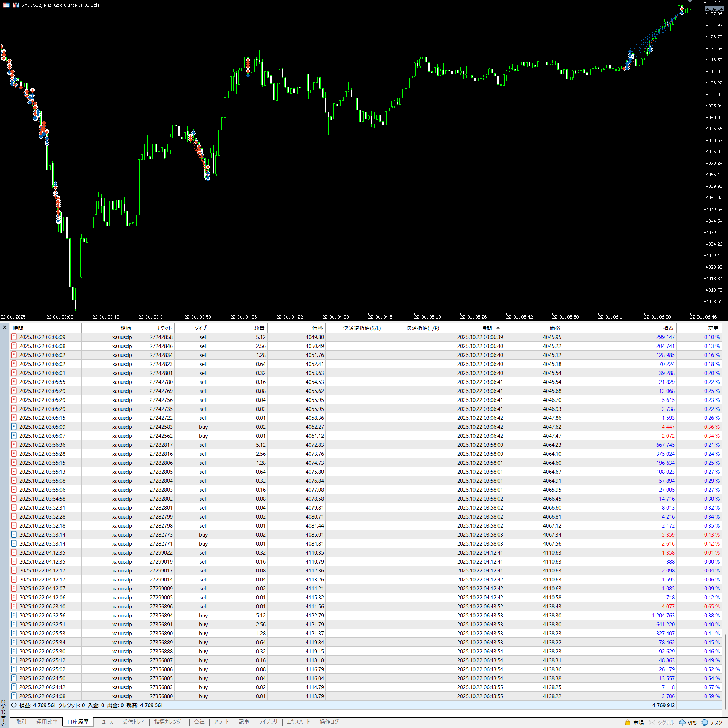Click the depth of market icon on chart

click(x=6, y=5)
